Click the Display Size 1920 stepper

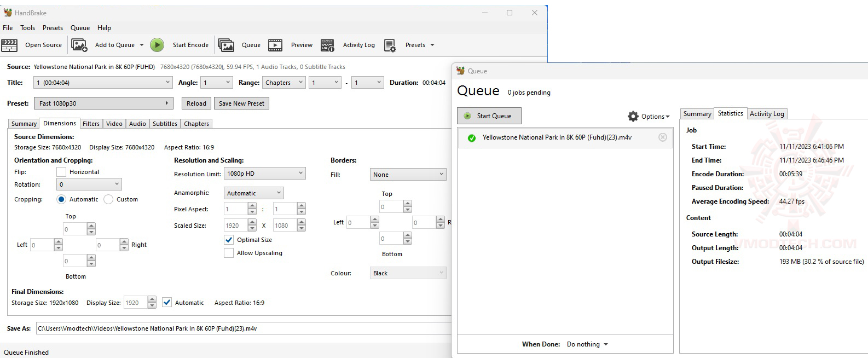click(x=152, y=302)
